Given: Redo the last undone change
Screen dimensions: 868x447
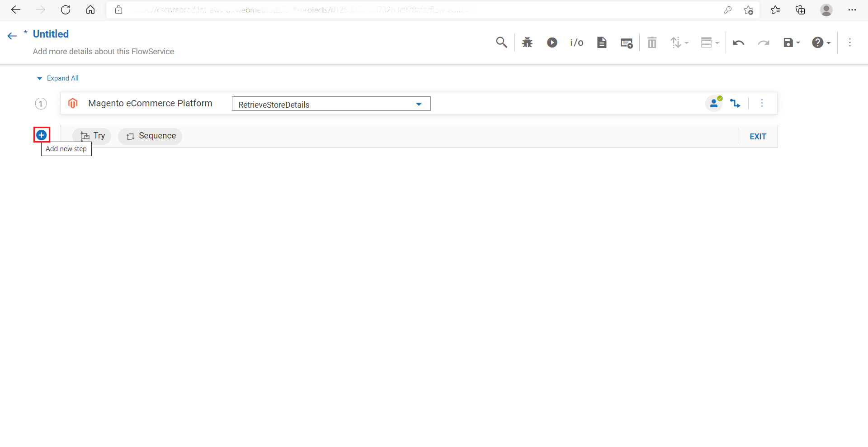Looking at the screenshot, I should coord(764,43).
